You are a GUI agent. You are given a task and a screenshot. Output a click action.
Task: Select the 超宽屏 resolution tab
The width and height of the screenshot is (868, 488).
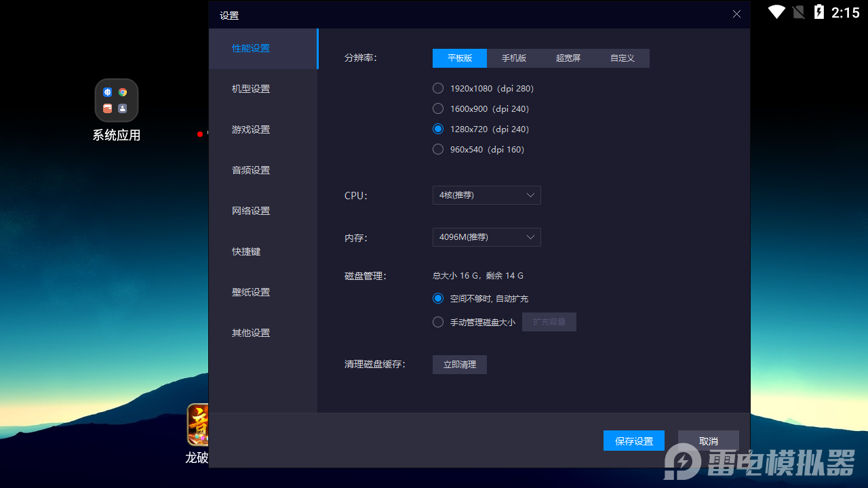[x=568, y=58]
